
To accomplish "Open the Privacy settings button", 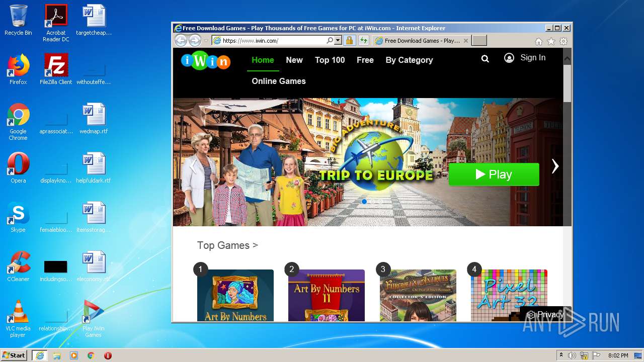I will tap(545, 314).
